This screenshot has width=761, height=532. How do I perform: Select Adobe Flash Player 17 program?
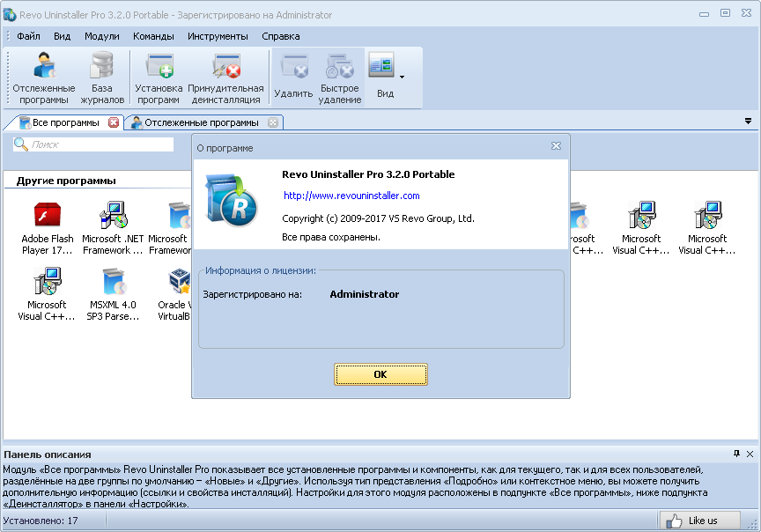(x=47, y=228)
